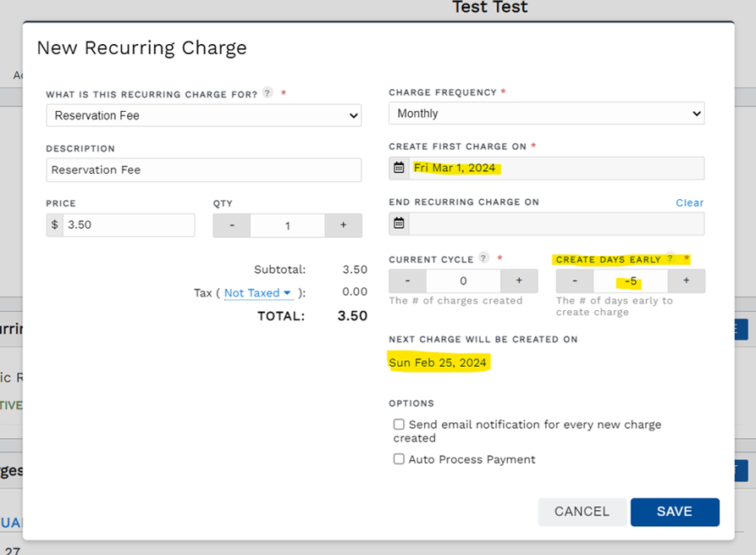
Task: Click the 'Sun Feb 25, 2024' next charge date
Action: coord(438,363)
